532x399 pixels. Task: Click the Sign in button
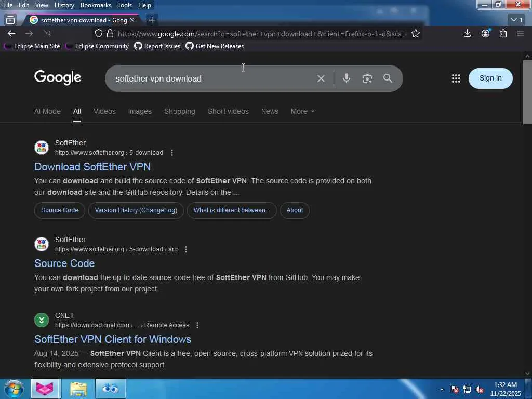490,78
